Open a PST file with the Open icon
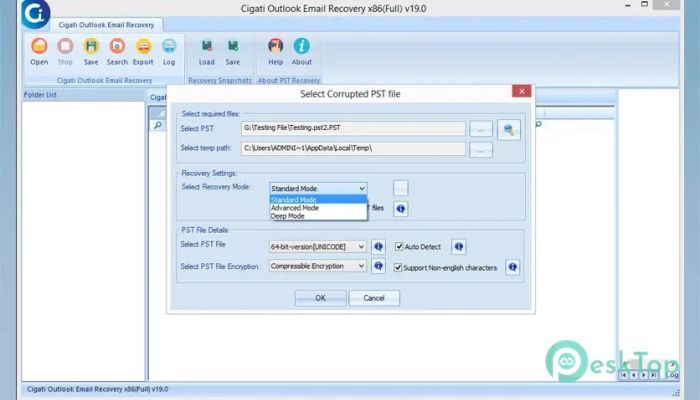 pos(39,52)
